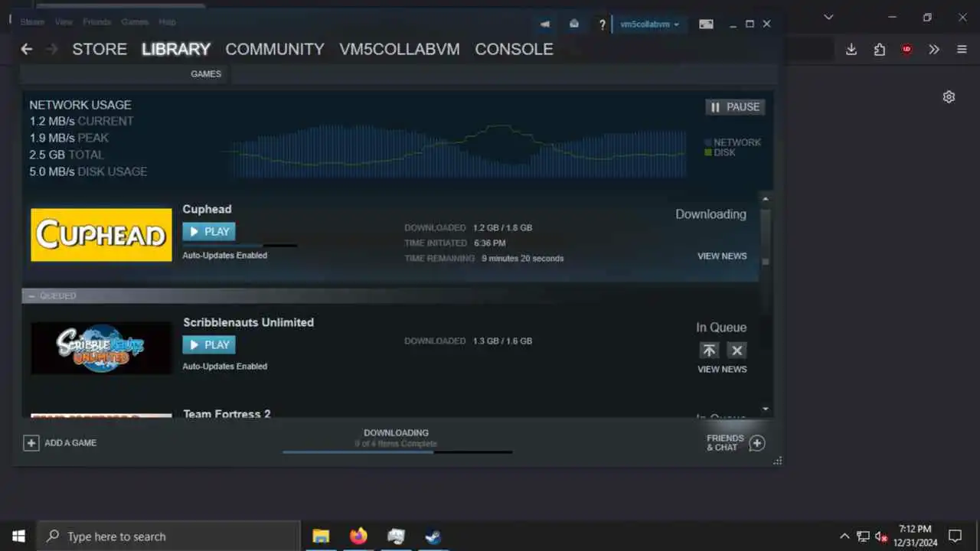Move Scribblenauts Unlimited to top of queue
The image size is (980, 551).
pos(709,350)
